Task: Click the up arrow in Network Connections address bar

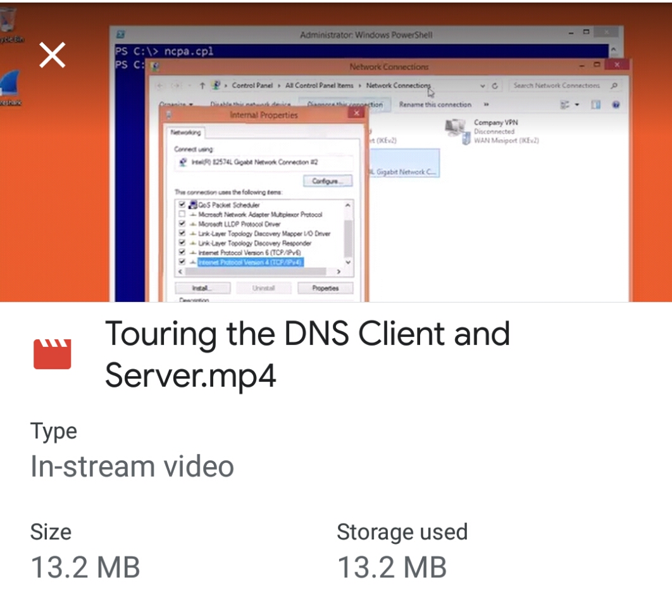Action: pyautogui.click(x=202, y=85)
